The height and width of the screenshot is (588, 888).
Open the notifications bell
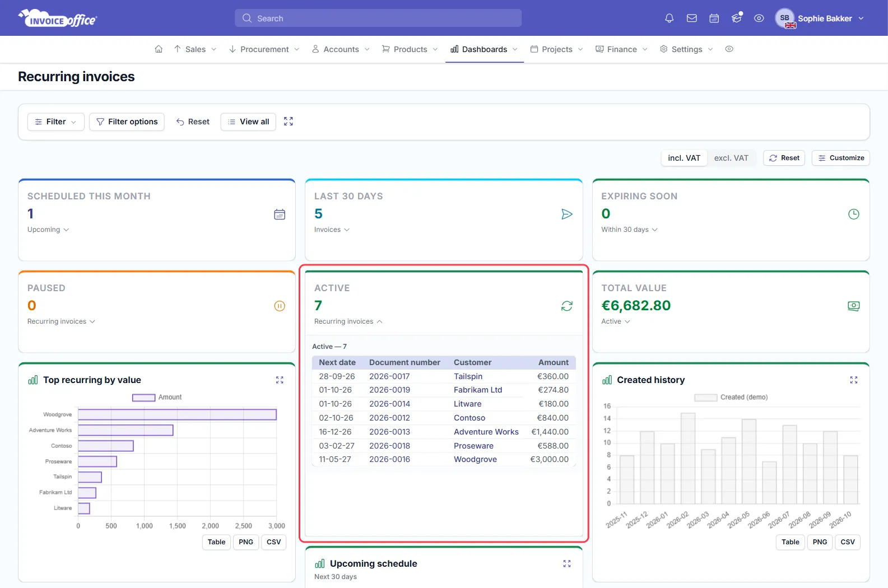(669, 18)
